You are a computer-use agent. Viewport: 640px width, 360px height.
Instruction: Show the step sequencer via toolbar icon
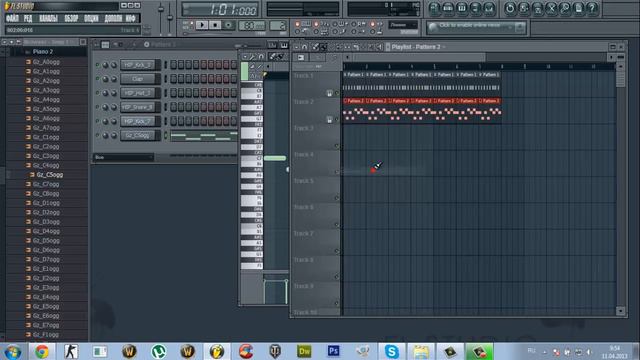pyautogui.click(x=448, y=8)
